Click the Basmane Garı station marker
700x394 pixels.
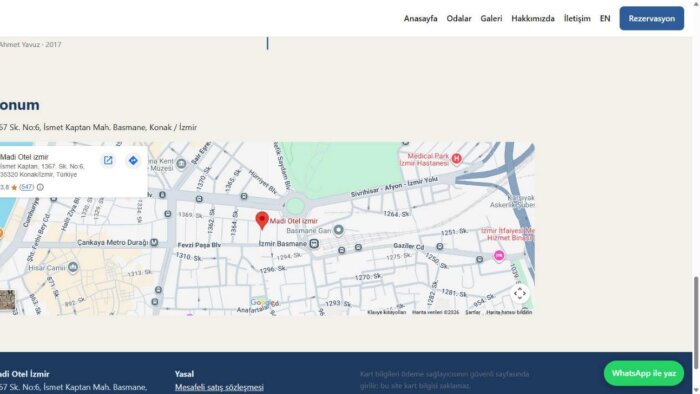[x=338, y=230]
